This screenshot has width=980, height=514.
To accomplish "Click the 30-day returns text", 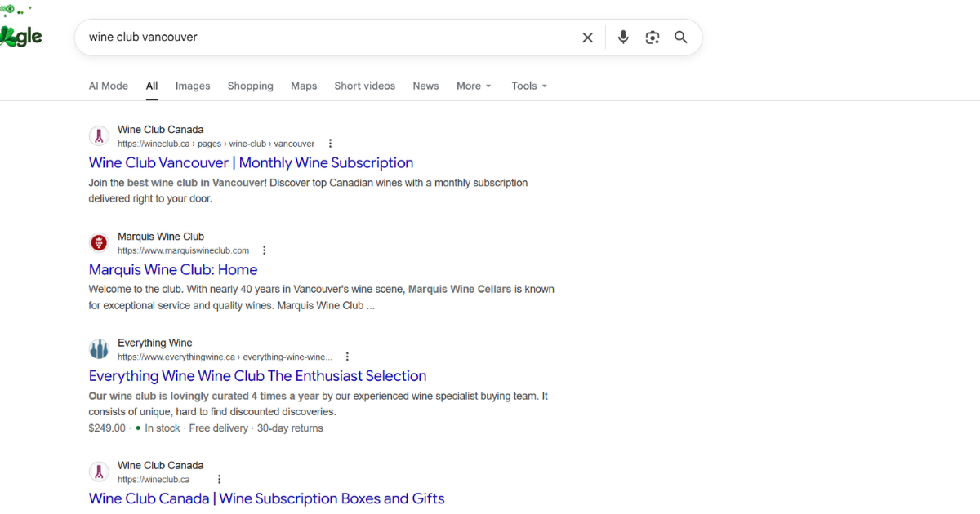I will tap(290, 428).
